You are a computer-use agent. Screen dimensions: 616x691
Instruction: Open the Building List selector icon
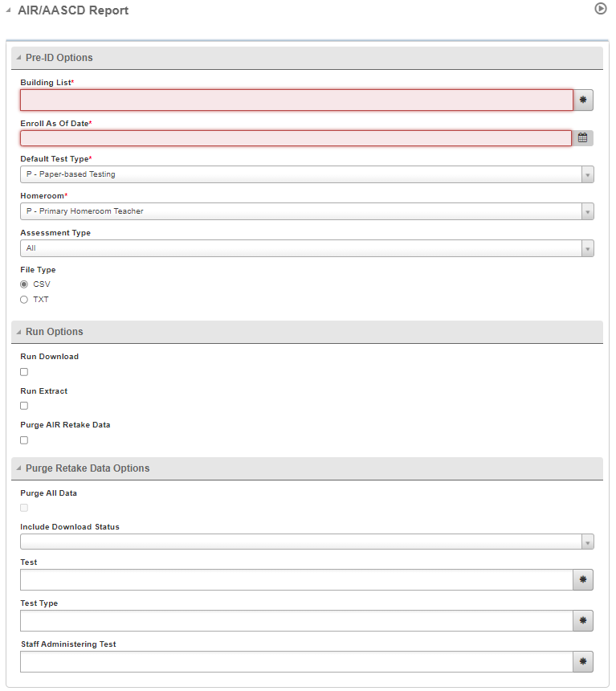(x=582, y=100)
